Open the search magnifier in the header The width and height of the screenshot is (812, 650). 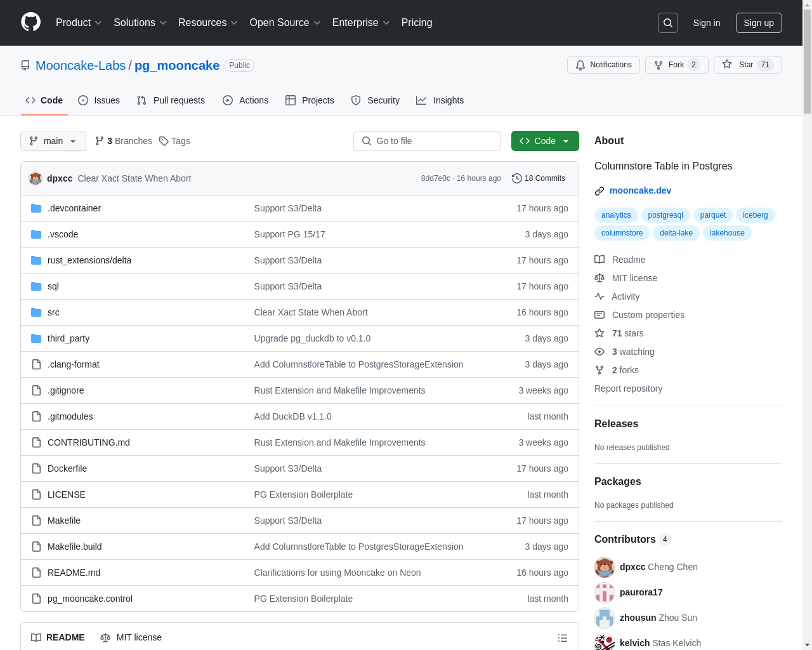[668, 23]
